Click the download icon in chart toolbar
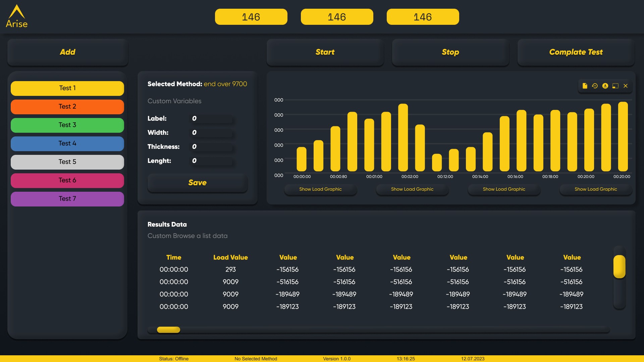Image resolution: width=644 pixels, height=362 pixels. [x=605, y=86]
